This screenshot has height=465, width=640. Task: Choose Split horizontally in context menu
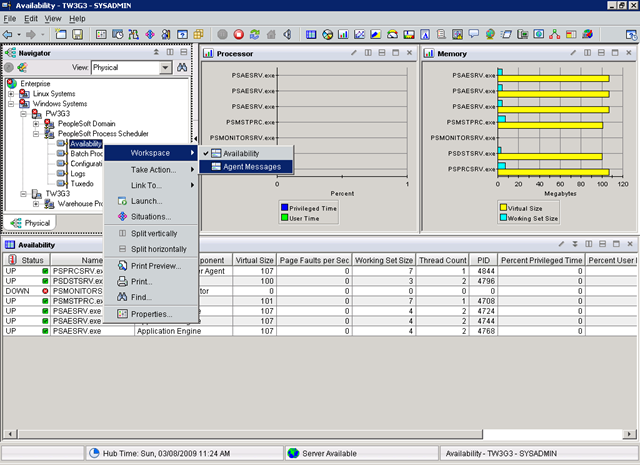[x=151, y=249]
